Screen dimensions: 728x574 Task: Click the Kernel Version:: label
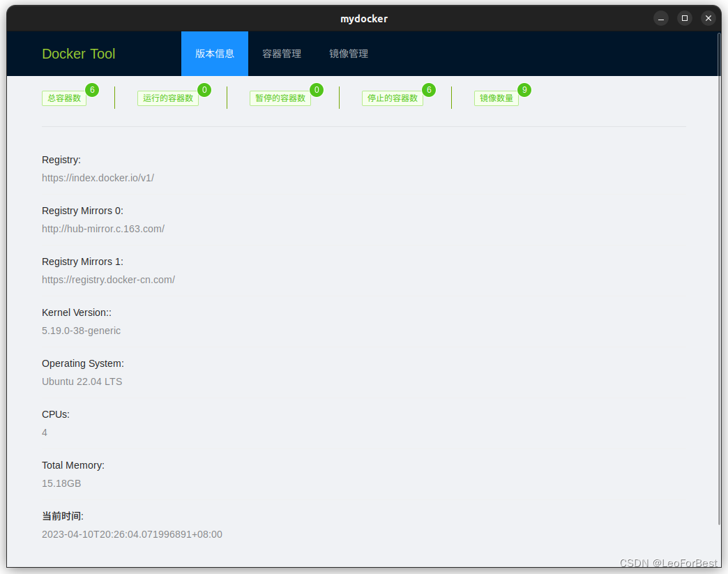77,312
